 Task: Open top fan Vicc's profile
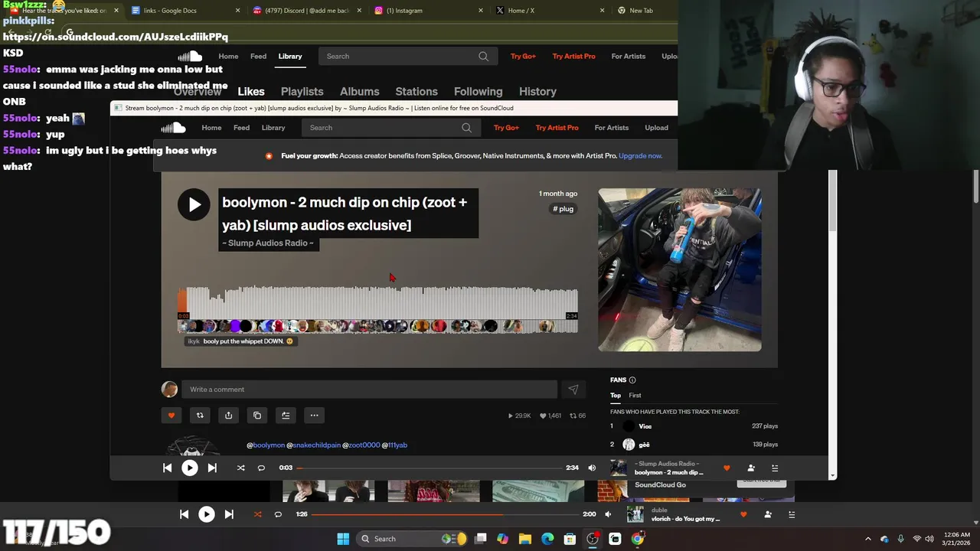[x=645, y=426]
